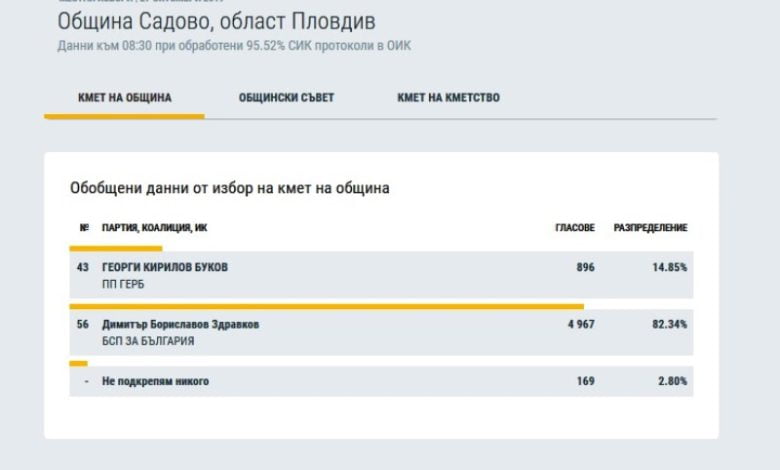Click the Не подкрепям никого row
Screen dimensions: 780x470
(381, 381)
